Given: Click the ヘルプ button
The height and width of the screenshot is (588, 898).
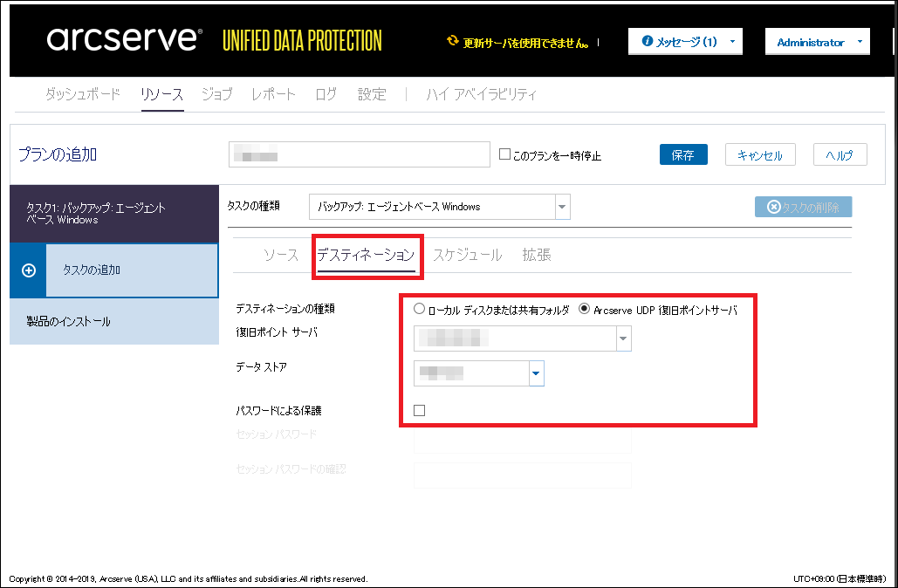Looking at the screenshot, I should [840, 154].
